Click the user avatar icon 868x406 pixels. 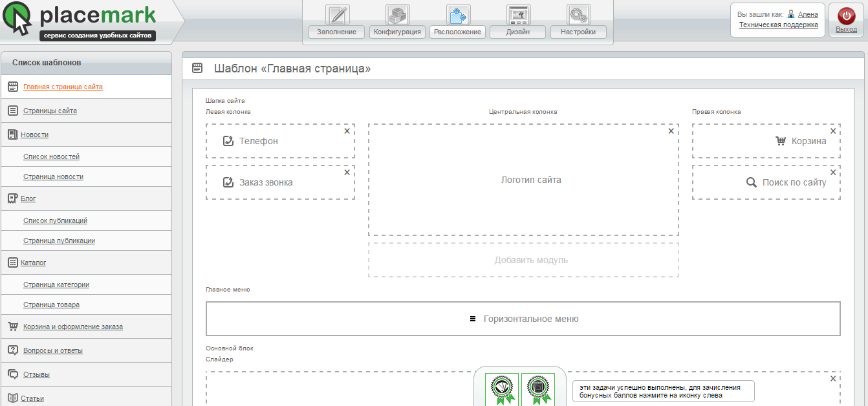pos(791,14)
